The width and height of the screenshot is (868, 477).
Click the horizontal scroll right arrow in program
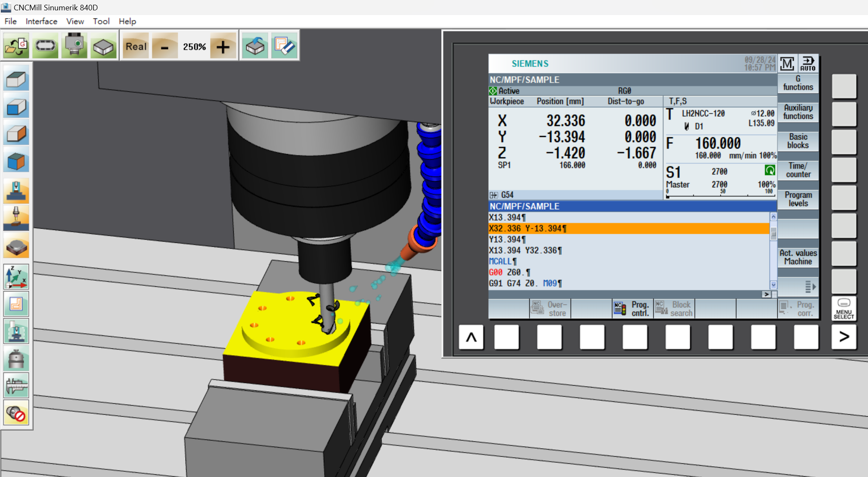[766, 294]
